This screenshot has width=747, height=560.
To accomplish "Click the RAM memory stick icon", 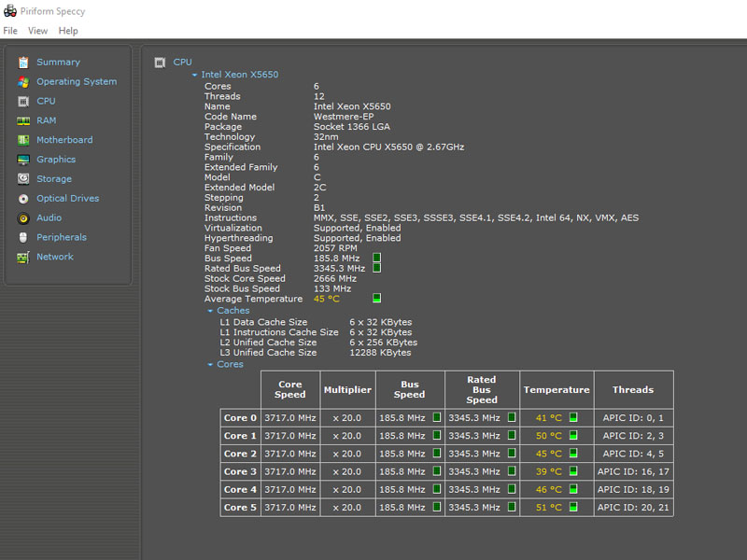I will (23, 121).
